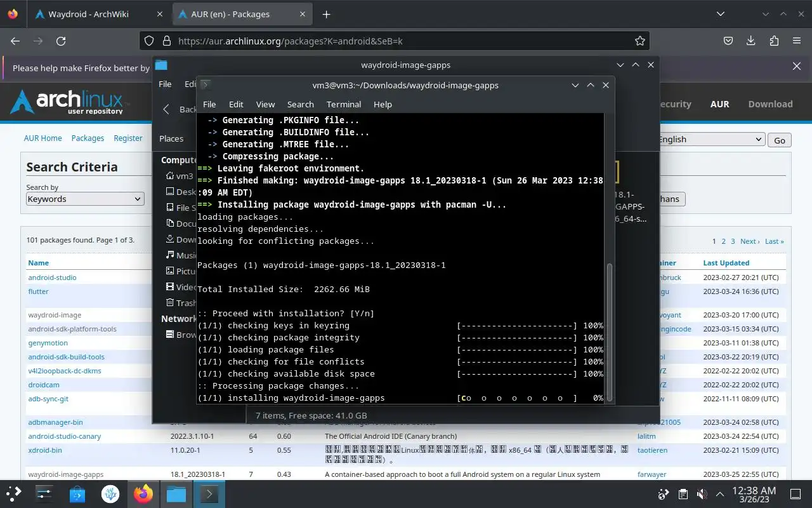Go back in the file manager
The image size is (812, 508).
point(166,109)
